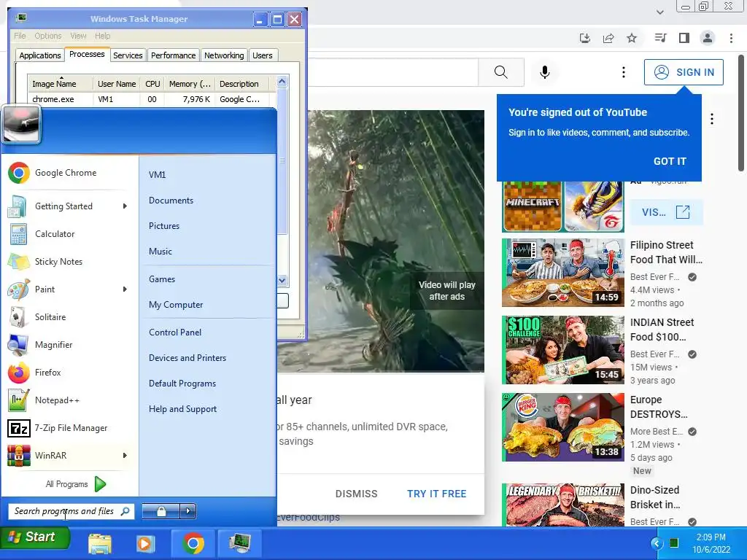747x560 pixels.
Task: Open Games from Start menu
Action: pyautogui.click(x=162, y=279)
